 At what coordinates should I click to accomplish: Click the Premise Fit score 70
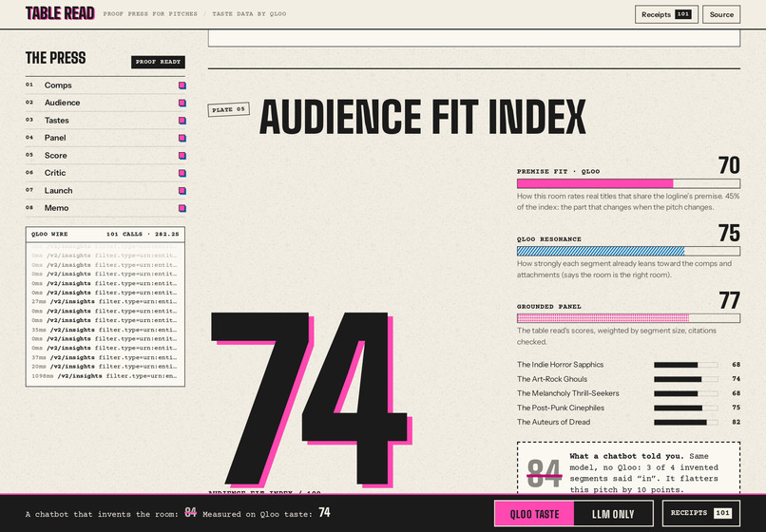pyautogui.click(x=729, y=165)
